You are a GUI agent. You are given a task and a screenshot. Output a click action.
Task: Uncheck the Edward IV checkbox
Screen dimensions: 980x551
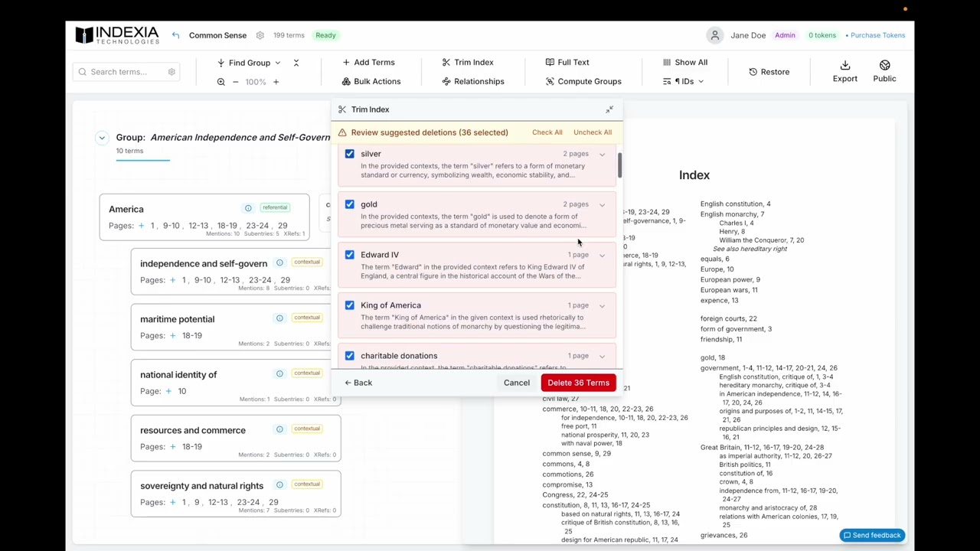coord(350,255)
